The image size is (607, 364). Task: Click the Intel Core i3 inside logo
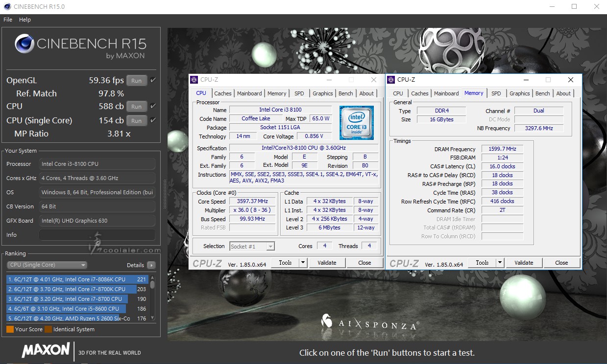tap(357, 123)
